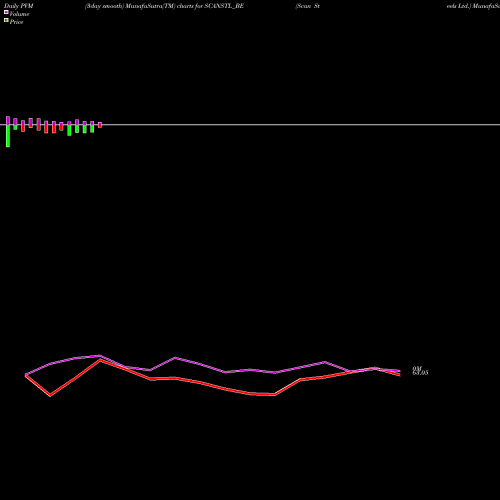Click the red price line's lowest dip
This screenshot has height=500, width=500.
(50, 396)
